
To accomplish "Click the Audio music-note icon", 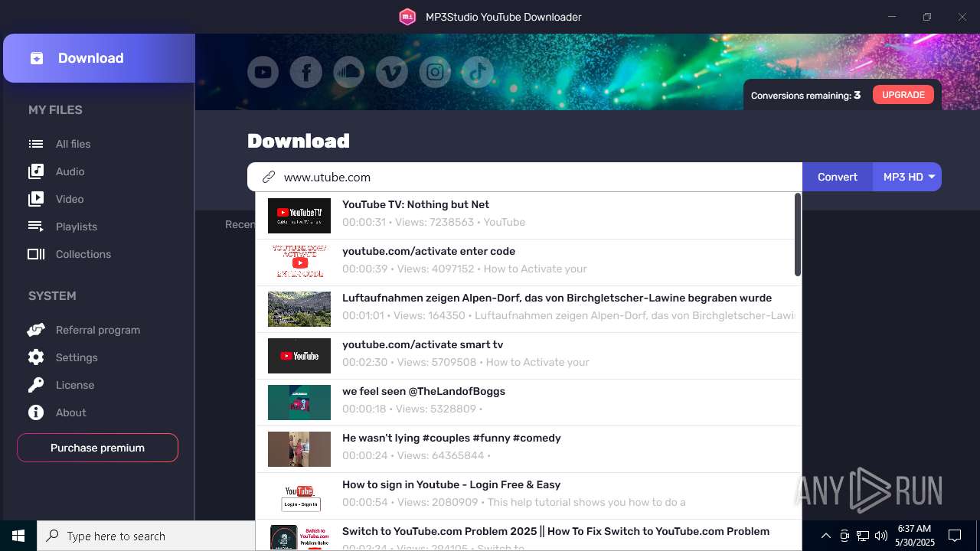I will [x=36, y=171].
